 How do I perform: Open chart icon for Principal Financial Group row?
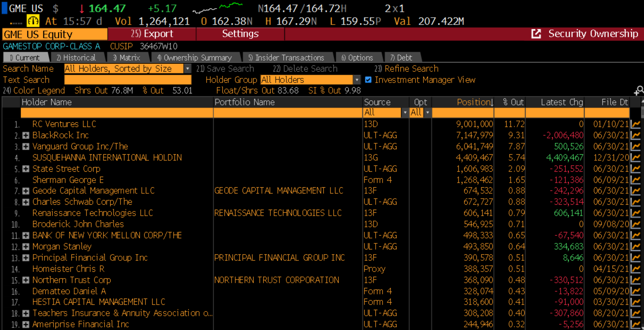pyautogui.click(x=635, y=258)
